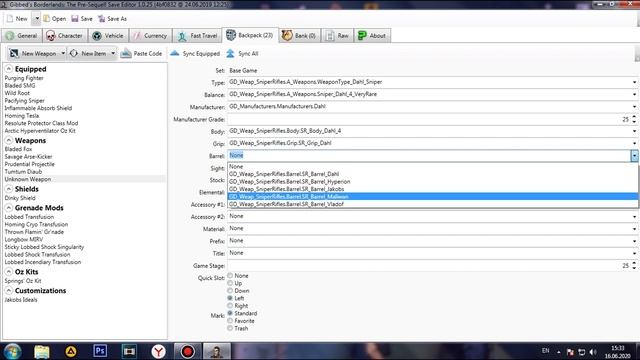Collapse the Customizations group
640x360 pixels.
[x=9, y=291]
